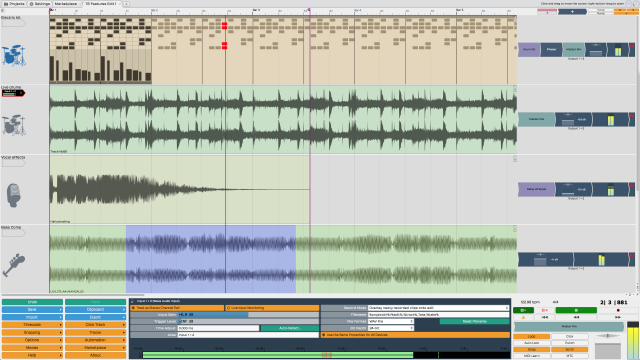This screenshot has width=640, height=360.
Task: Select the Live Drums grey drum kit icon
Action: [x=13, y=125]
